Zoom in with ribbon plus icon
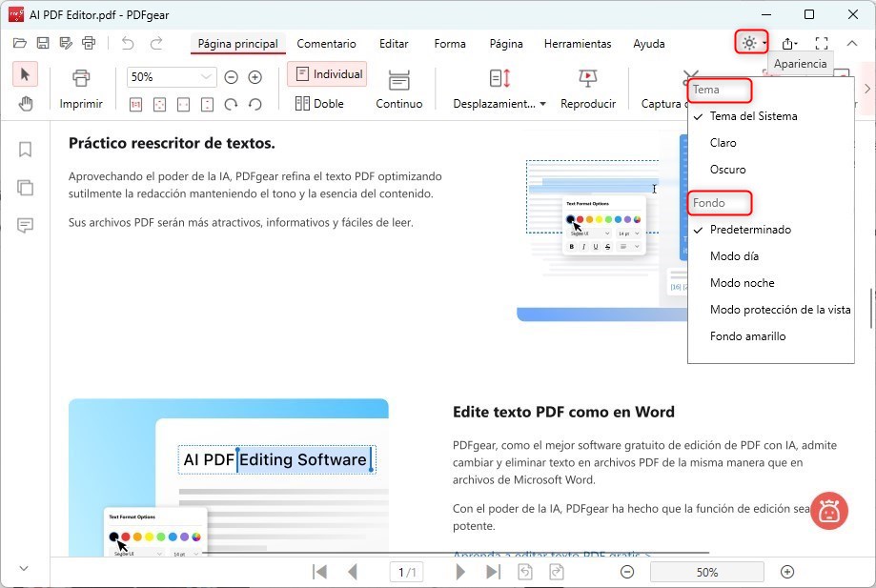Screen dimensions: 876x588 click(x=255, y=77)
